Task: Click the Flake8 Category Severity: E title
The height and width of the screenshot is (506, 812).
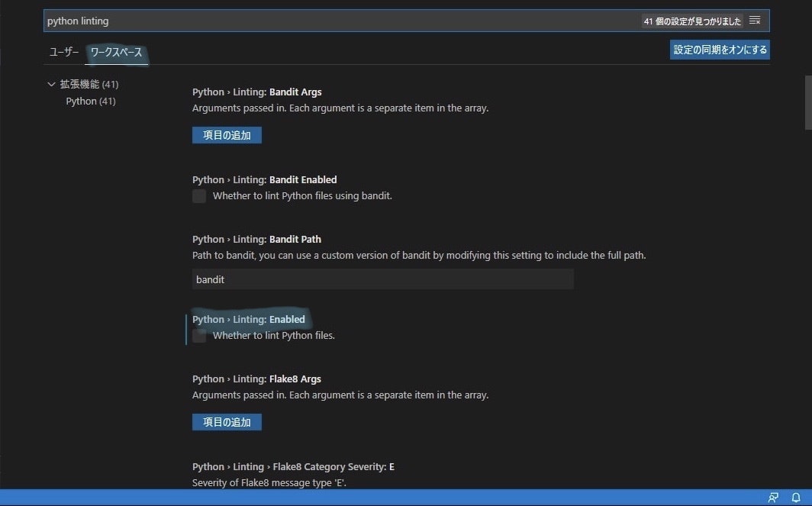Action: click(x=293, y=466)
